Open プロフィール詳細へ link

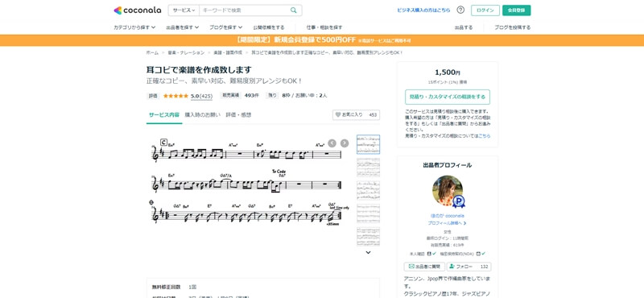tap(448, 223)
